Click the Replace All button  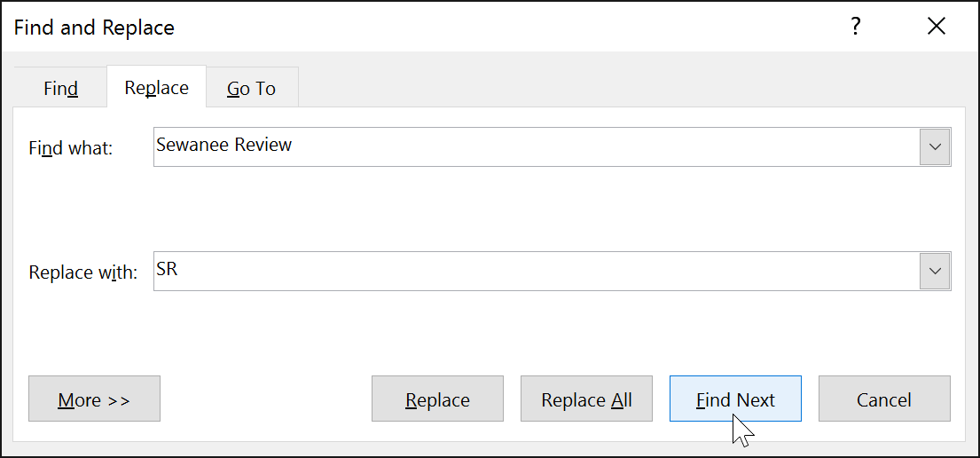point(586,399)
